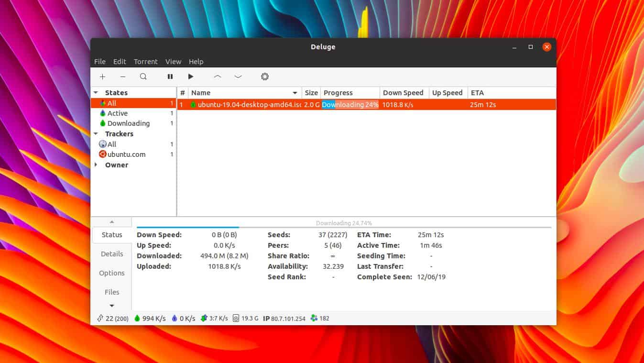The width and height of the screenshot is (644, 363).
Task: Open the View menu
Action: [x=173, y=62]
